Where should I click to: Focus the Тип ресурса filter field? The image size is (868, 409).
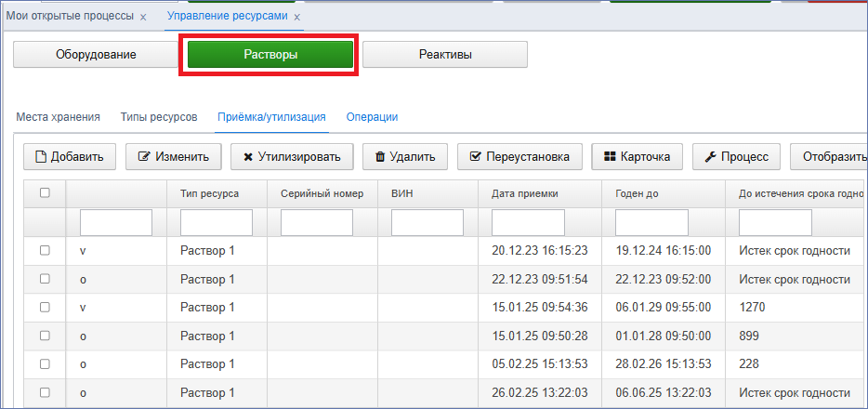click(x=217, y=222)
